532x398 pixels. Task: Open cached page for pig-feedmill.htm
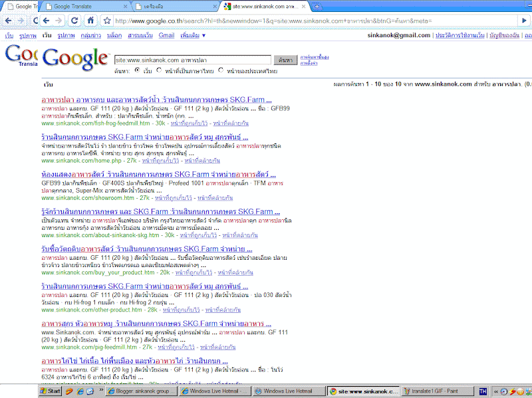pos(176,347)
